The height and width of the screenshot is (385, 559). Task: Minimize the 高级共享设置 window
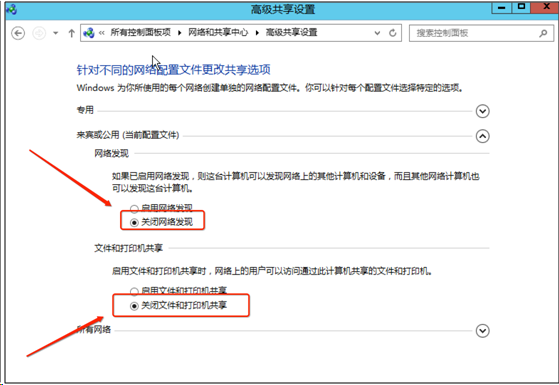502,7
